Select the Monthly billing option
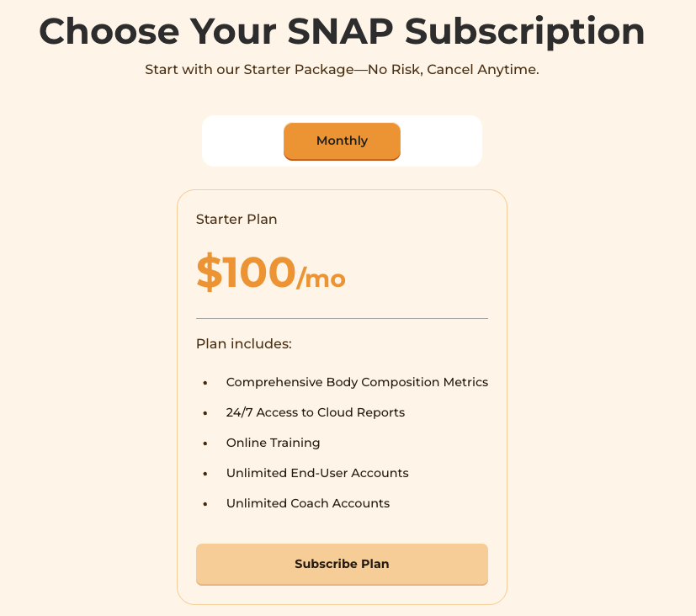696x616 pixels. pyautogui.click(x=342, y=141)
